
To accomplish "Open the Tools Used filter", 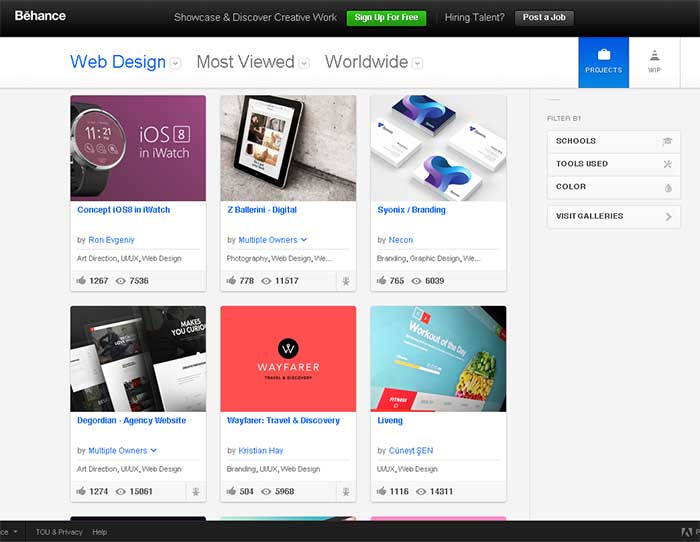I will point(614,164).
